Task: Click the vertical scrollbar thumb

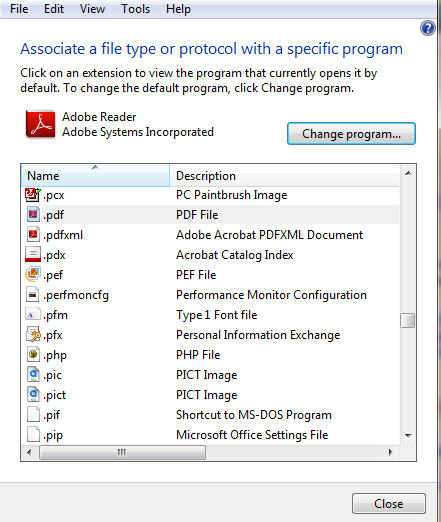Action: pos(408,320)
